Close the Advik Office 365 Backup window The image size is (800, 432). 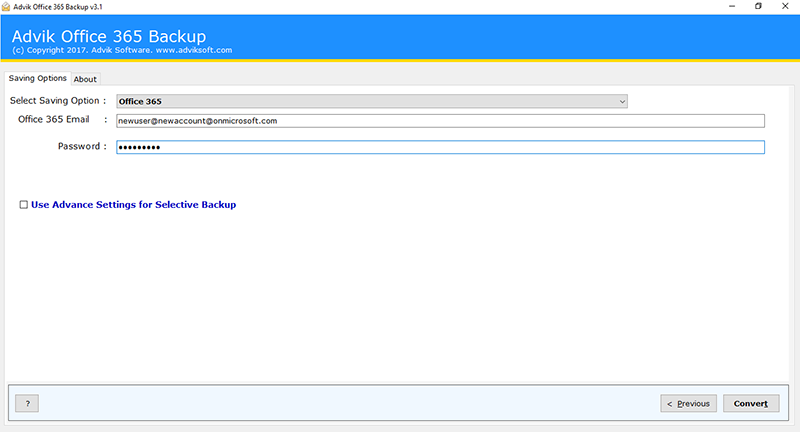[785, 6]
